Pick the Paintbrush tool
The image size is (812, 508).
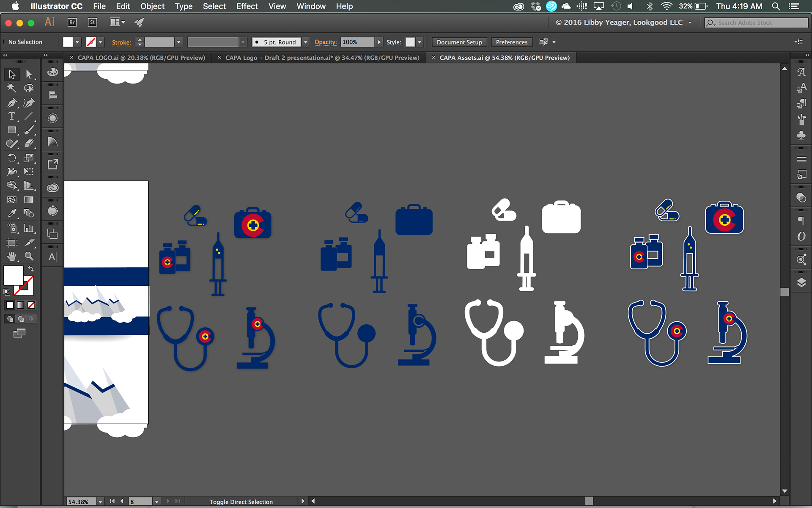pos(28,130)
